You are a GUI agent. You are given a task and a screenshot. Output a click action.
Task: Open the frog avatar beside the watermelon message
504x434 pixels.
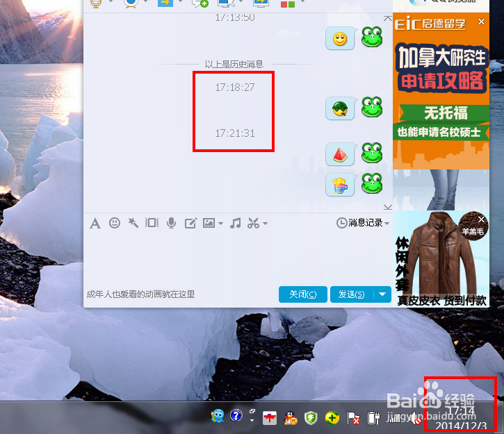[372, 153]
